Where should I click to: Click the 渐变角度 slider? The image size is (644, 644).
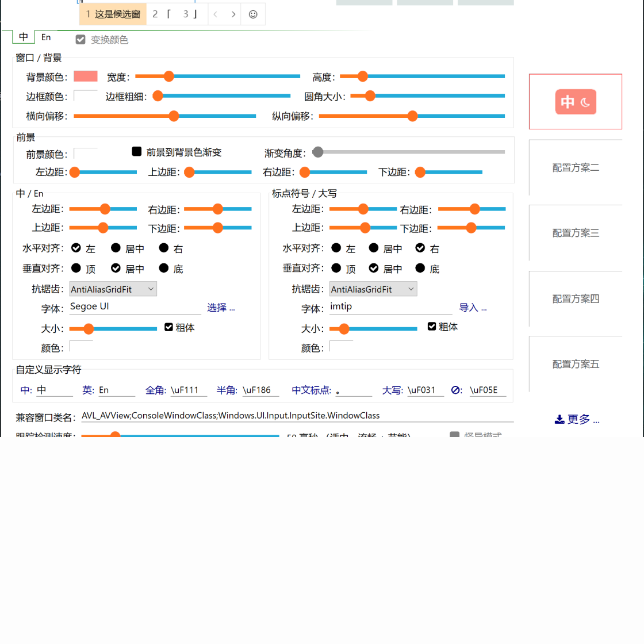point(409,152)
